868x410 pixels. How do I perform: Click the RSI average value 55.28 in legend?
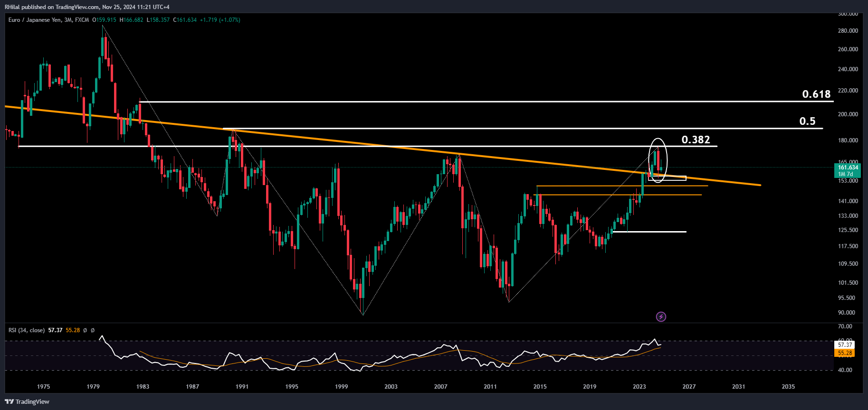tap(73, 330)
